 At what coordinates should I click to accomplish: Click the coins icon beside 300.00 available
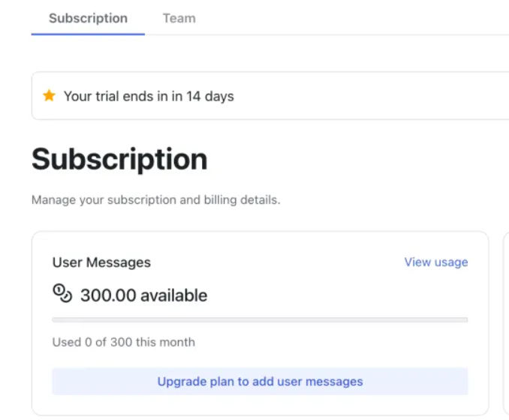pyautogui.click(x=62, y=294)
